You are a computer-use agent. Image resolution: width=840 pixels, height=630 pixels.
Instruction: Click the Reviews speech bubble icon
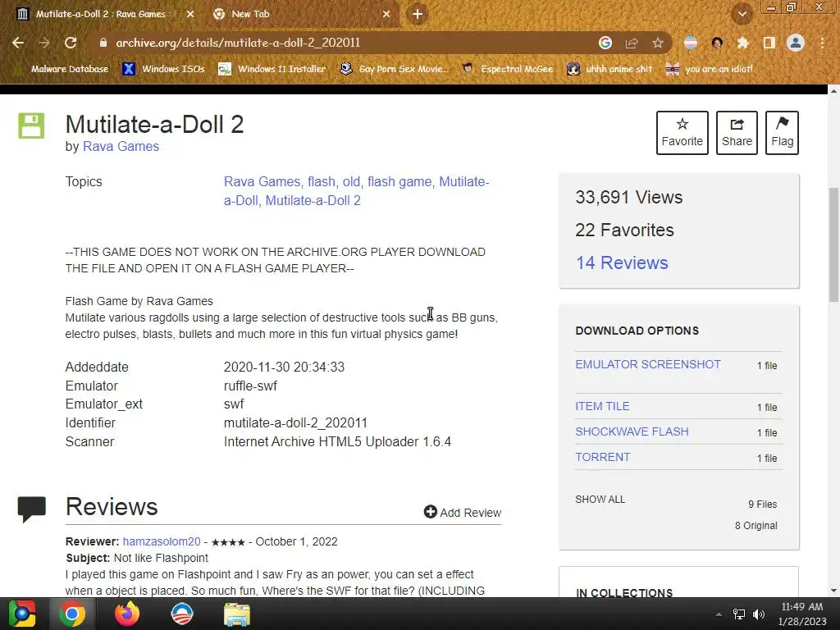pos(32,509)
